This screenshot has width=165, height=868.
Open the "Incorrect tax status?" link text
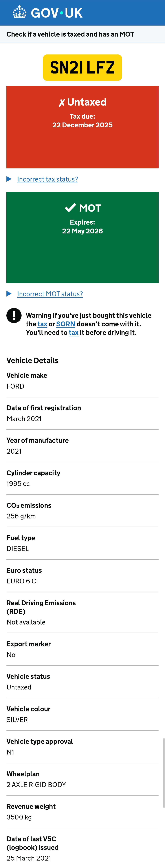click(x=48, y=179)
